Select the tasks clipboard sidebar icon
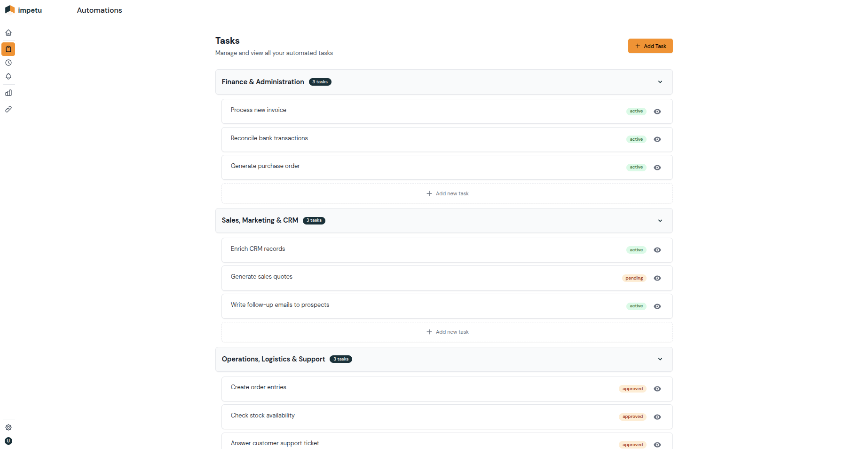 tap(8, 49)
